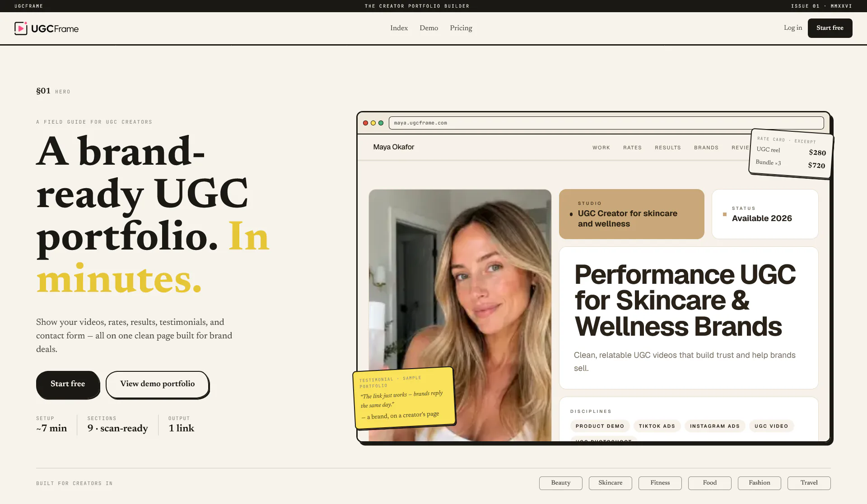The height and width of the screenshot is (504, 867).
Task: Click 'THE CREATOR PORTFOLIO BUILDER' top banner text
Action: pyautogui.click(x=417, y=6)
